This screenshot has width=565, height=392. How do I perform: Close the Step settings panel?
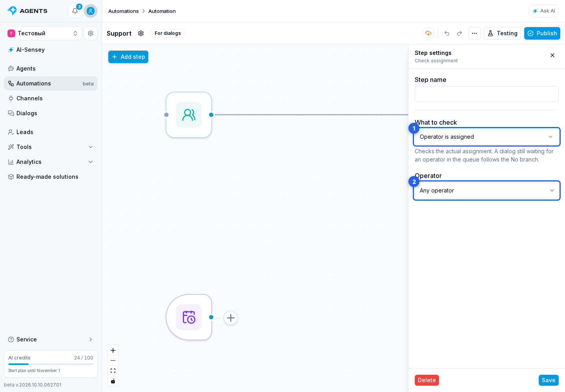(552, 55)
